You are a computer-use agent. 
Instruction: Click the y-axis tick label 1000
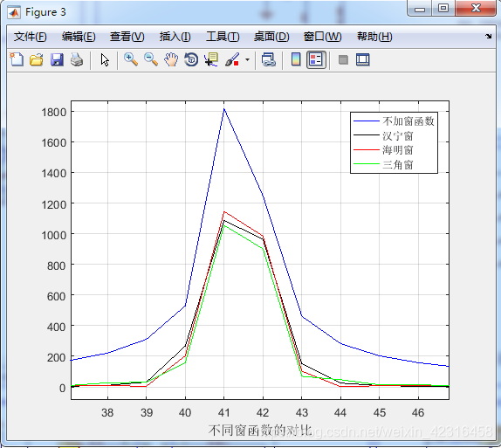[x=54, y=235]
